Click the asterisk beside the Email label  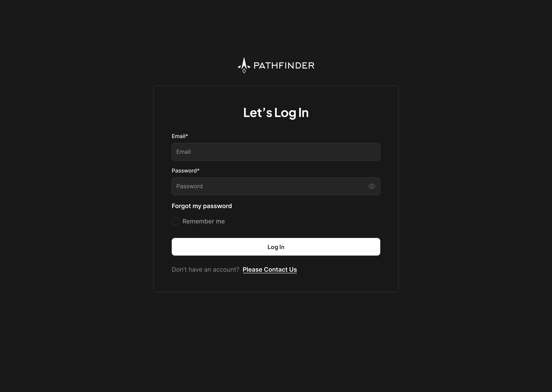click(x=187, y=135)
